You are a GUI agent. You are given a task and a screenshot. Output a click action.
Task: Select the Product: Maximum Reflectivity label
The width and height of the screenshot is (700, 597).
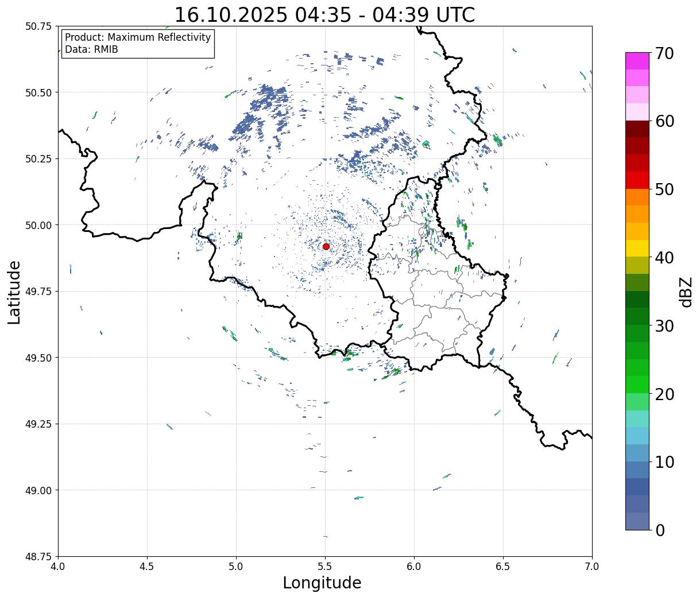pos(138,37)
